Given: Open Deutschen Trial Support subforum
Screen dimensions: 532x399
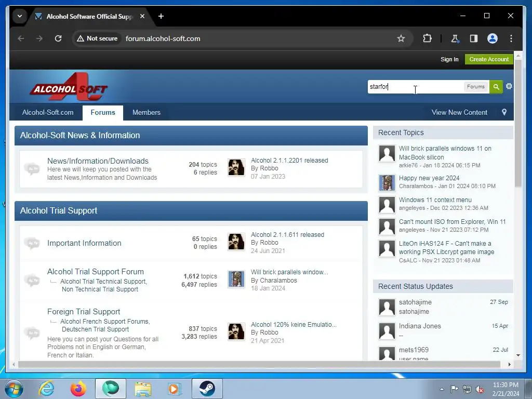Looking at the screenshot, I should 96,329.
